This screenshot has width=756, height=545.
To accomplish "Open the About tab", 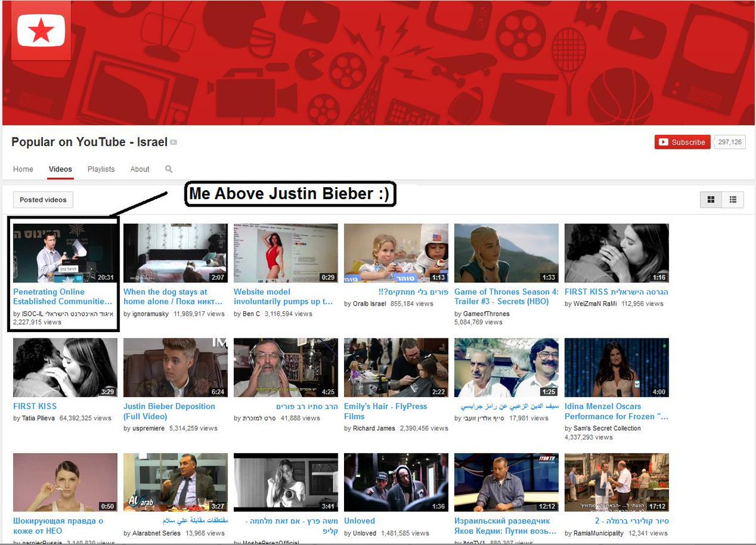I will click(x=140, y=169).
